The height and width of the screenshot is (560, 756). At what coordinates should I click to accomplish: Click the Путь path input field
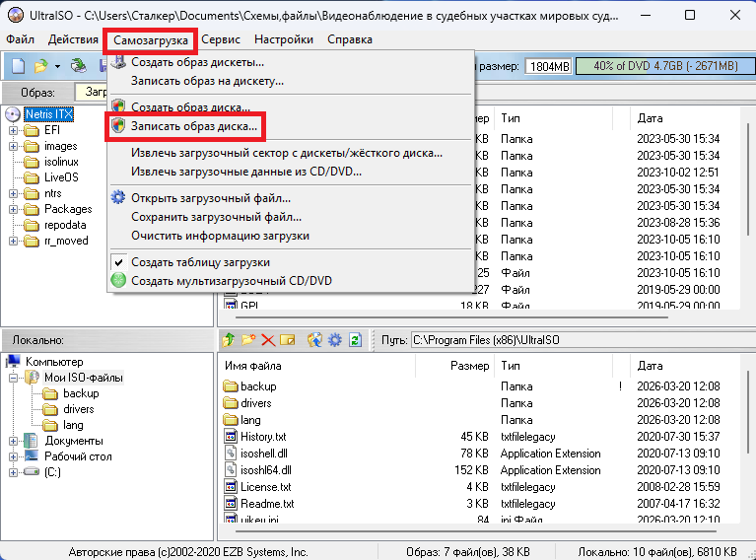[x=583, y=340]
